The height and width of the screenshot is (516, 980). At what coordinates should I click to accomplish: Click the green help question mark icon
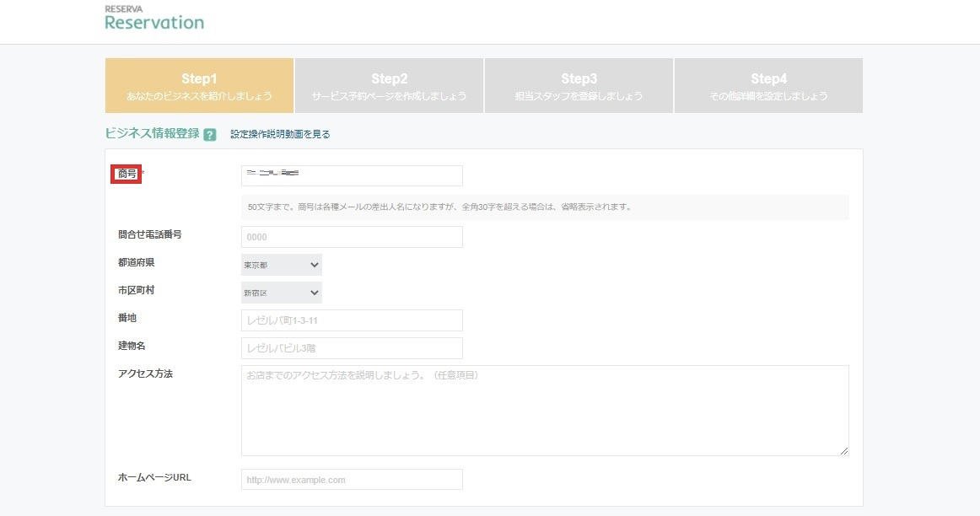(210, 135)
